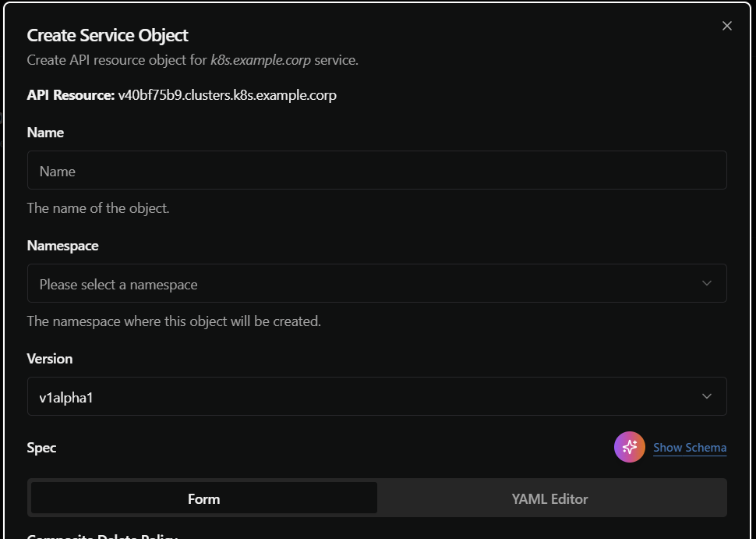
Task: Click the purple gradient circle in the Spec row
Action: point(629,447)
